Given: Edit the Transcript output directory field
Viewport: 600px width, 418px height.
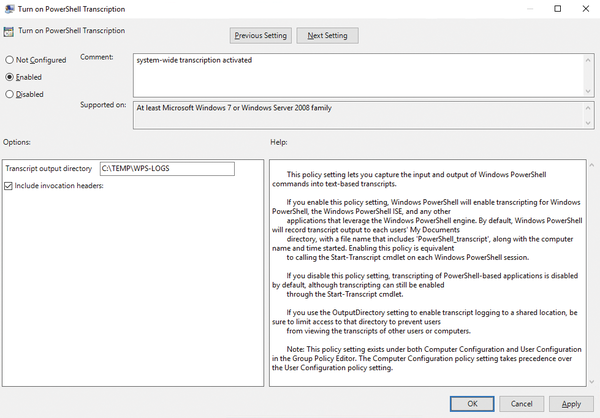Looking at the screenshot, I should pos(167,169).
